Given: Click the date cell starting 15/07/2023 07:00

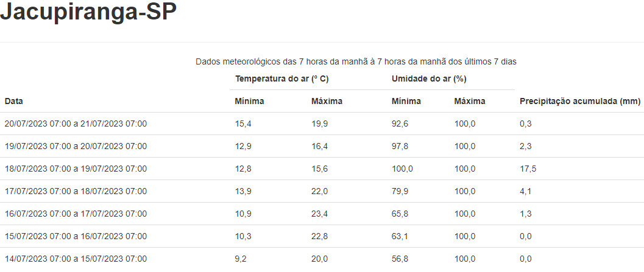Looking at the screenshot, I should 76,237.
